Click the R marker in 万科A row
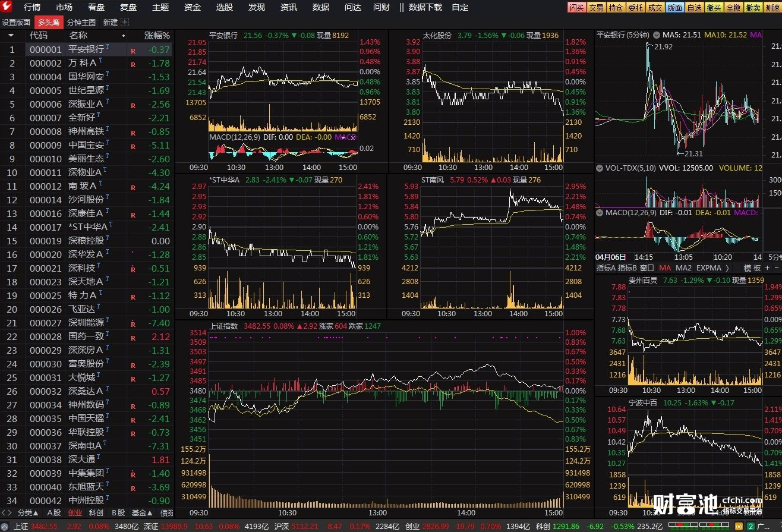 133,64
